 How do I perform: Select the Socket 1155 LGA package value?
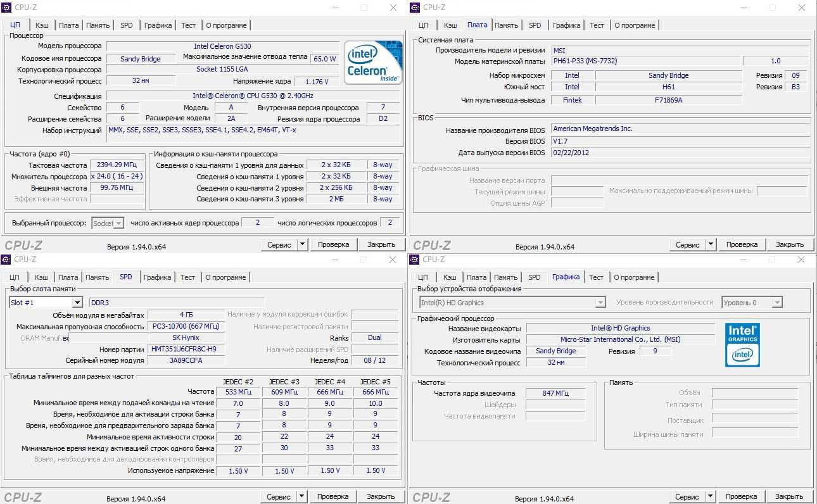(x=222, y=70)
